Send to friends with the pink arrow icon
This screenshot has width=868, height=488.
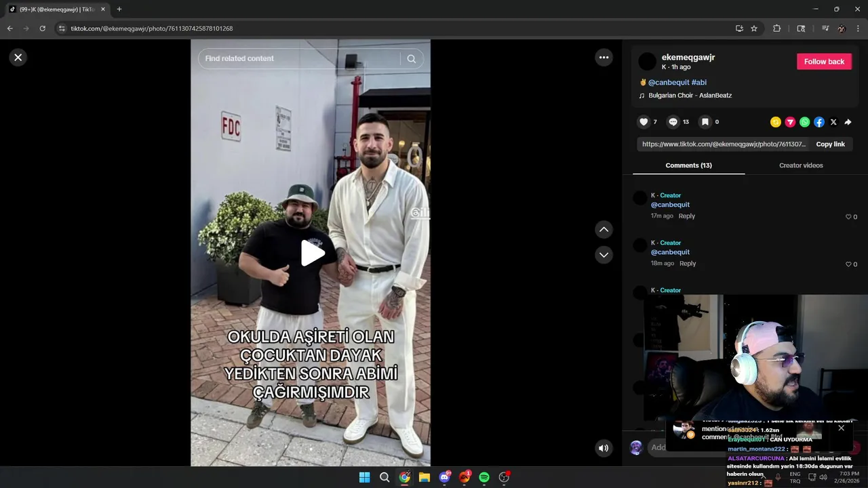pos(790,122)
